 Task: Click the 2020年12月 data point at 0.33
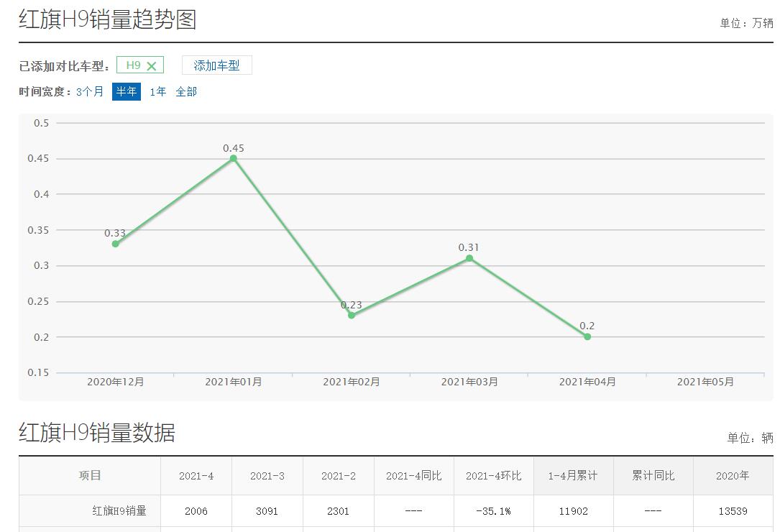pyautogui.click(x=115, y=244)
